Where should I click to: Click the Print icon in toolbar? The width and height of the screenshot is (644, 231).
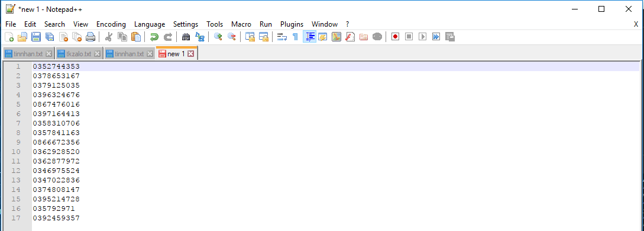point(90,37)
